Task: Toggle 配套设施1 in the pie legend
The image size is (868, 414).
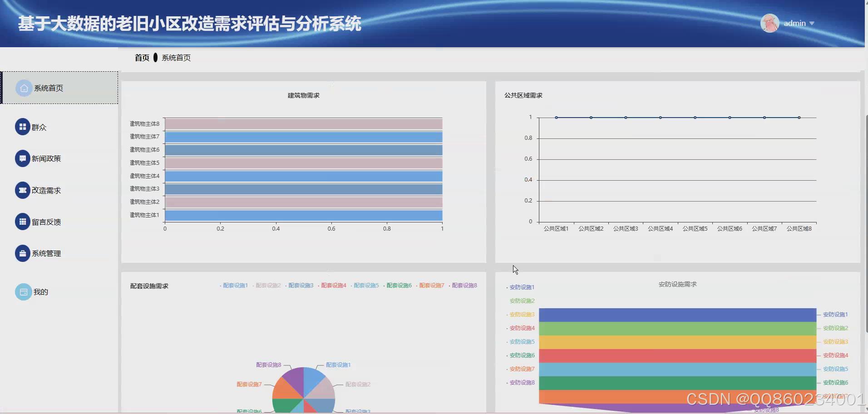Action: tap(234, 286)
